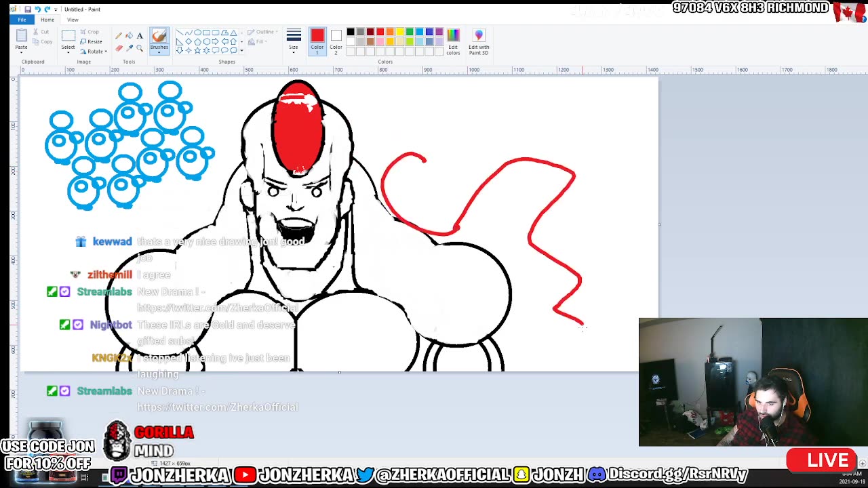
Task: Click the Undo arrow icon
Action: pyautogui.click(x=37, y=9)
